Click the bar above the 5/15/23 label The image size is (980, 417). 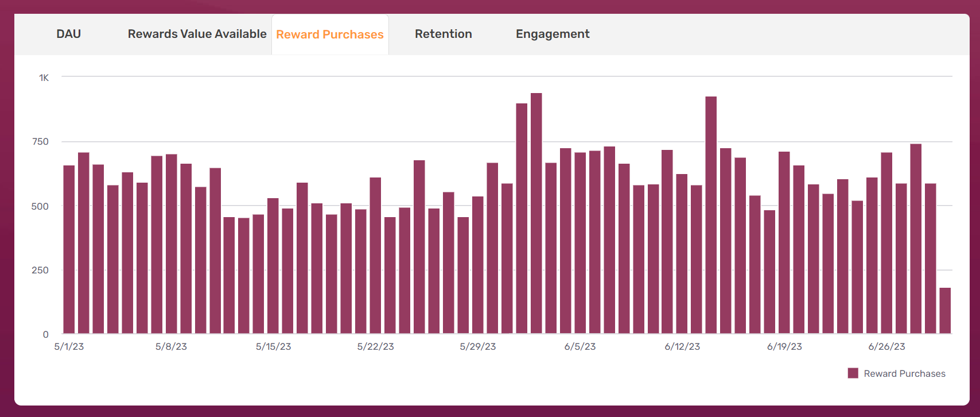(x=273, y=265)
